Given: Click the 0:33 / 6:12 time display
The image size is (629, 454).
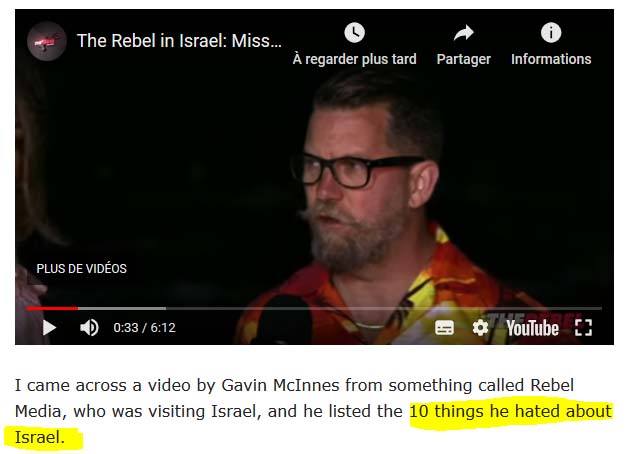Looking at the screenshot, I should (144, 328).
